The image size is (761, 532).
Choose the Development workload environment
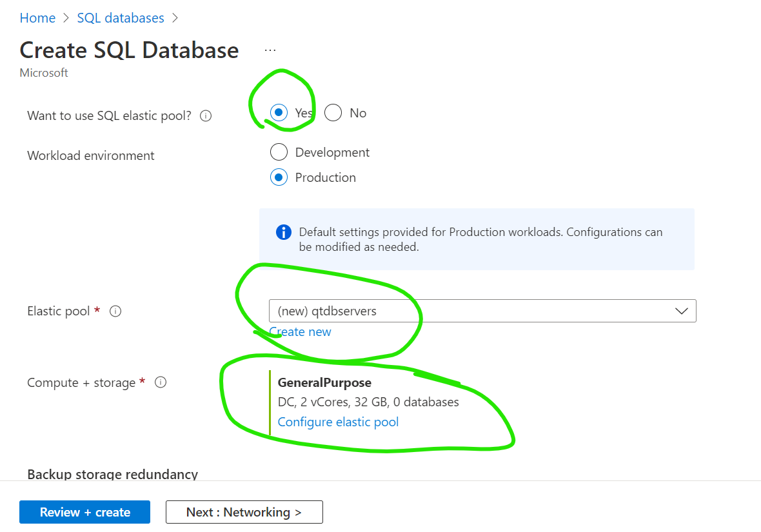pos(279,152)
